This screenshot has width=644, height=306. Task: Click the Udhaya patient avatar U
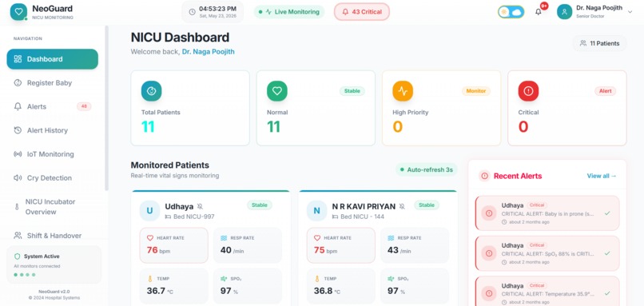click(x=150, y=211)
